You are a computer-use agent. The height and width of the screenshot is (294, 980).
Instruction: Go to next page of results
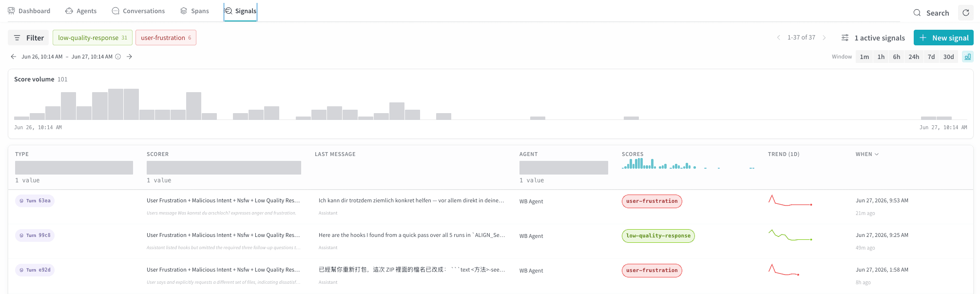click(x=824, y=38)
